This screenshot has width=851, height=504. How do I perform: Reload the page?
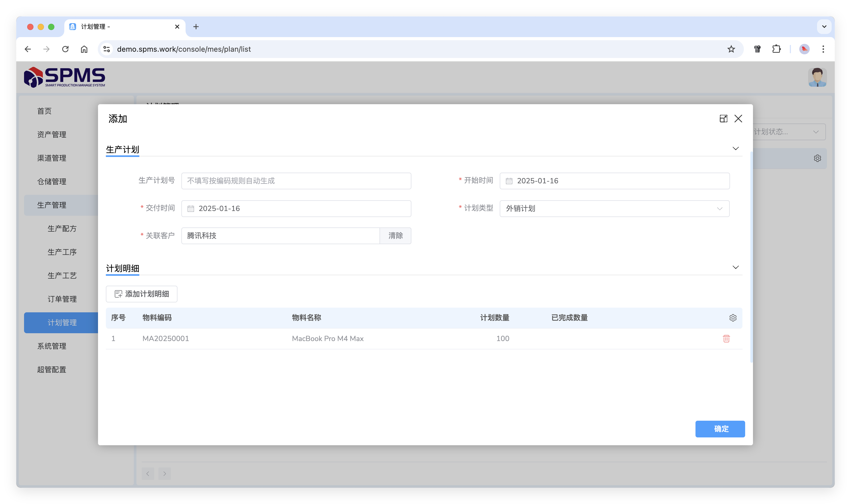(65, 49)
